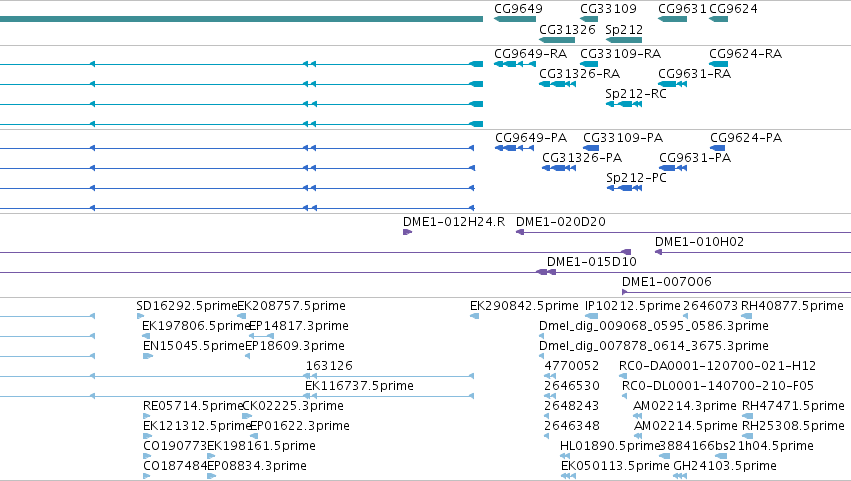Open EST RH25308.5prime
Screen dimensions: 851x481
click(x=793, y=427)
